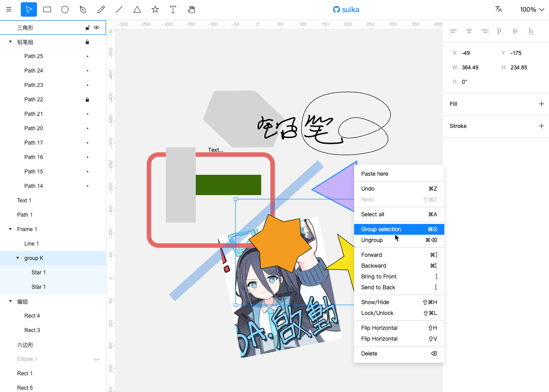Image resolution: width=549 pixels, height=392 pixels.
Task: Open the hamburger main menu
Action: click(9, 9)
